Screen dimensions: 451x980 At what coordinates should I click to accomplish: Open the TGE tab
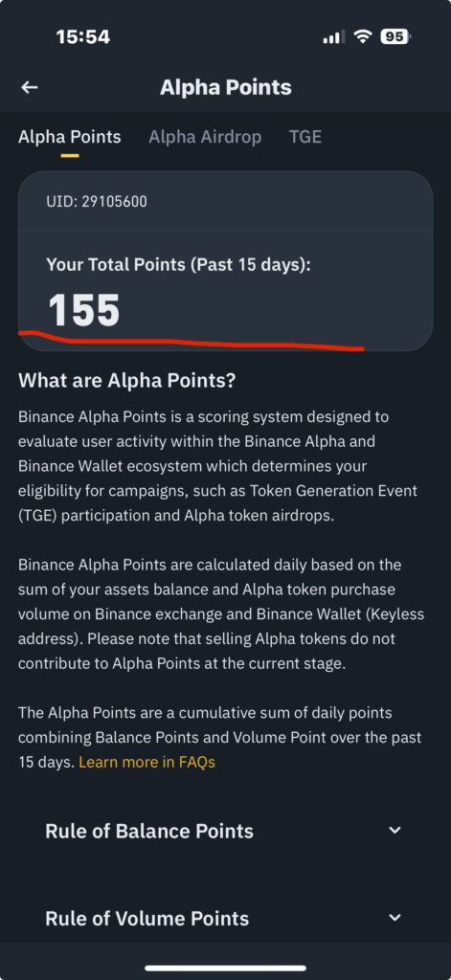click(x=305, y=137)
